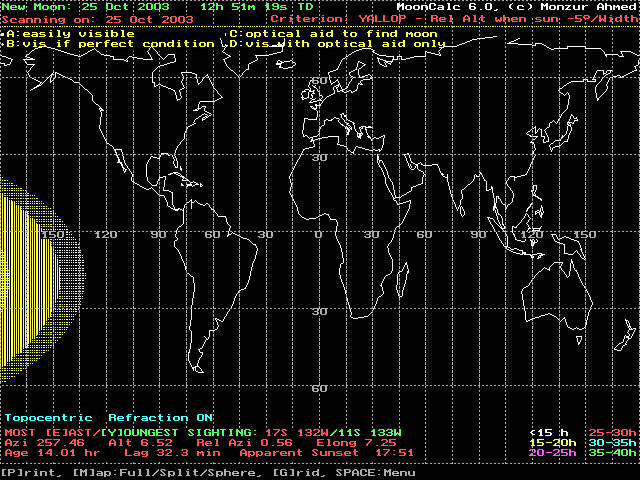640x480 pixels.
Task: Toggle the Refraction ON setting
Action: [x=161, y=417]
